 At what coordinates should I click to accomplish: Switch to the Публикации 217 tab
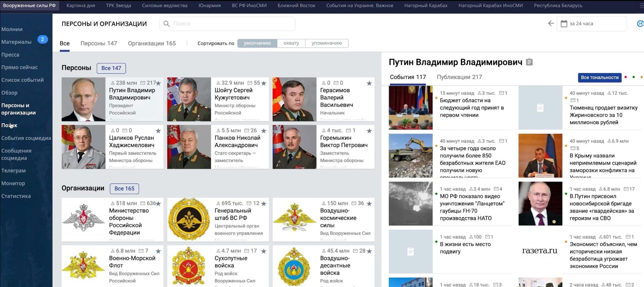459,77
